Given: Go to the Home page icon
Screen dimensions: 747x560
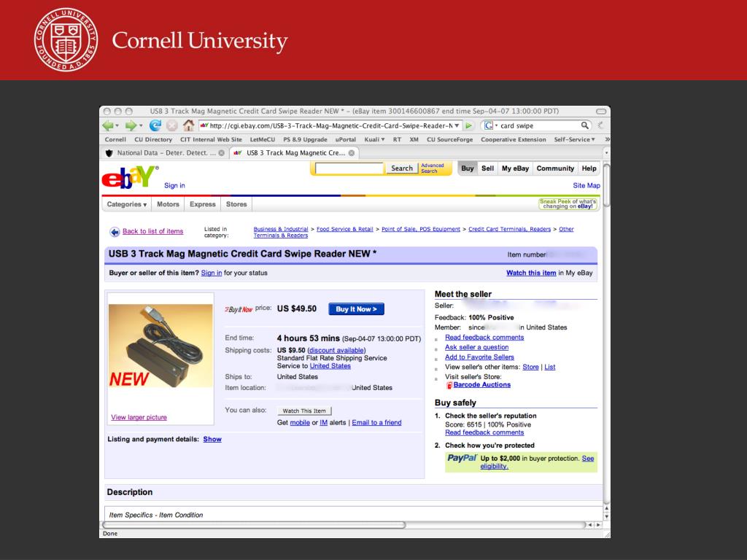Looking at the screenshot, I should (189, 125).
